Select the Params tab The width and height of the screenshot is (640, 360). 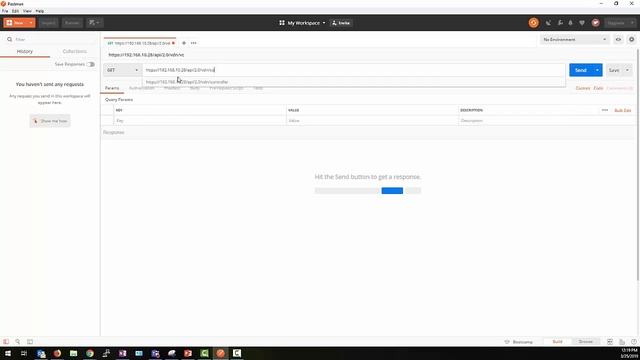[112, 88]
